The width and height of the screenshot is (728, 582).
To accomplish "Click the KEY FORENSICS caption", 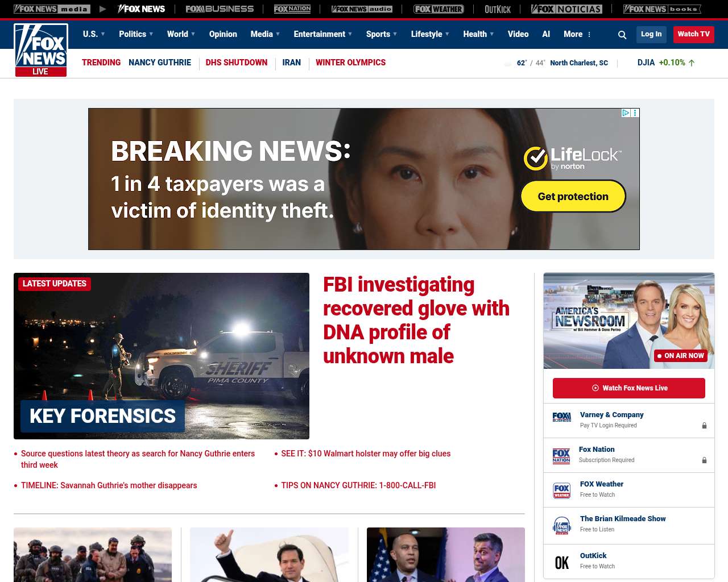I will pyautogui.click(x=103, y=416).
